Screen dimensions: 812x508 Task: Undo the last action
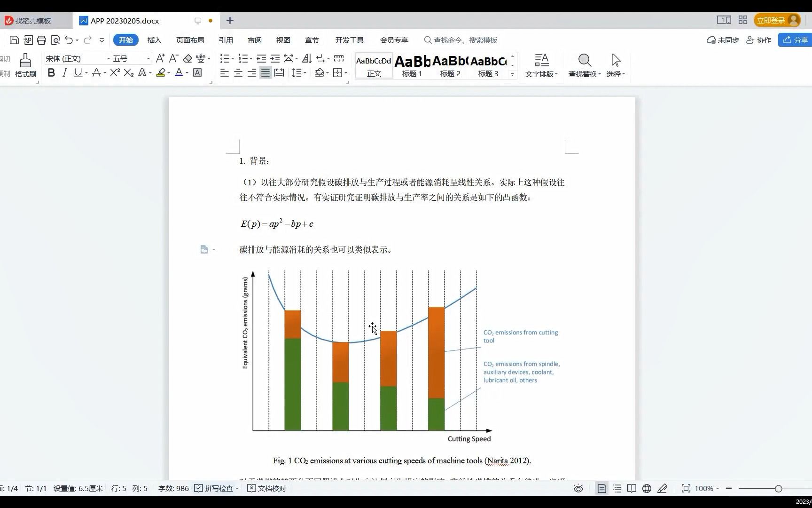click(x=69, y=40)
